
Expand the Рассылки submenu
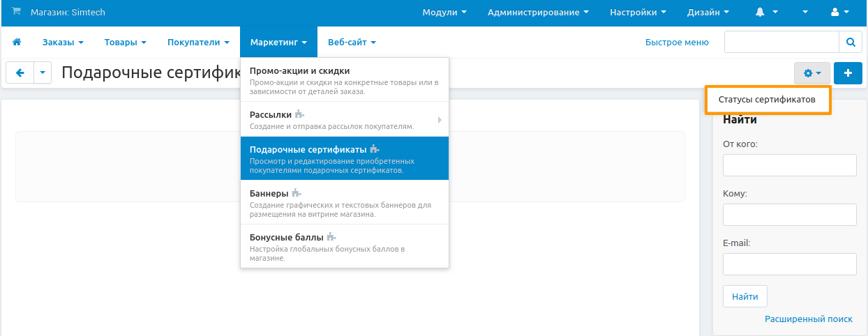pyautogui.click(x=345, y=119)
